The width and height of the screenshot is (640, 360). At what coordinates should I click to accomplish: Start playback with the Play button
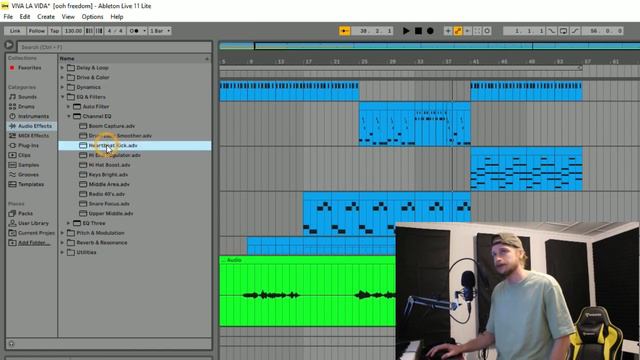tap(406, 31)
